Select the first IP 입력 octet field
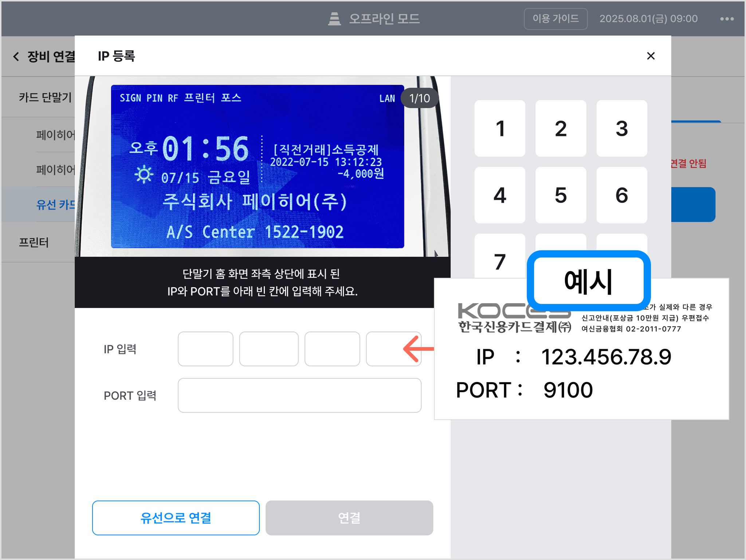The height and width of the screenshot is (560, 746). [205, 349]
